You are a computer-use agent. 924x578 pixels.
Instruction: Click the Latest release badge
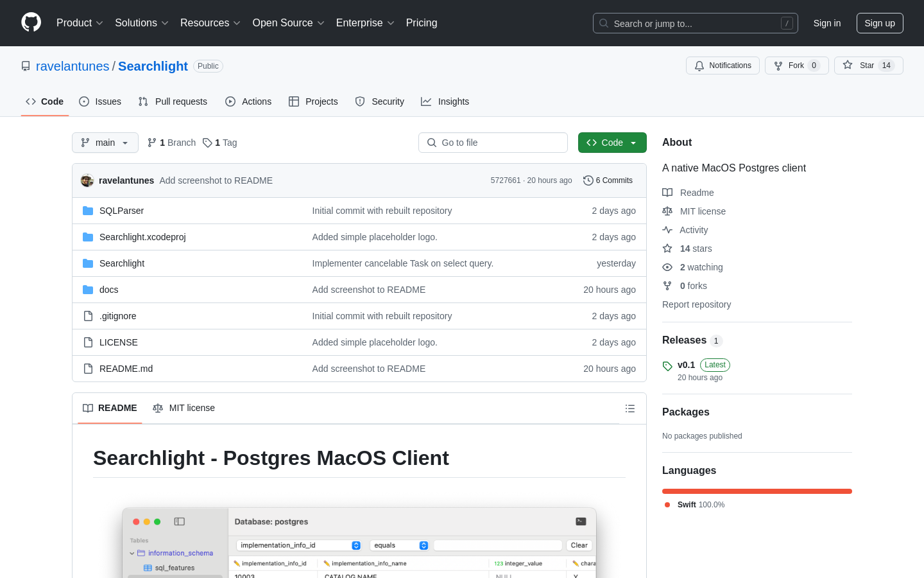[715, 365]
